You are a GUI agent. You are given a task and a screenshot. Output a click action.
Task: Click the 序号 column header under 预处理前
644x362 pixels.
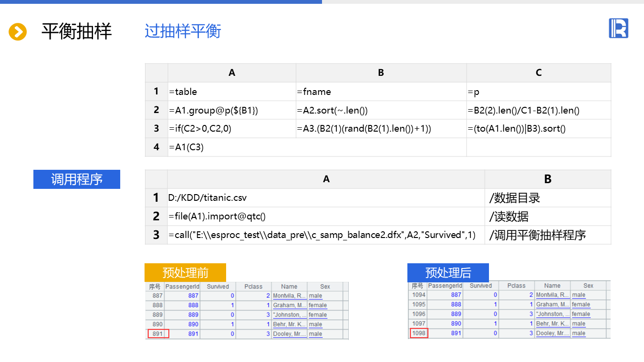click(x=155, y=287)
